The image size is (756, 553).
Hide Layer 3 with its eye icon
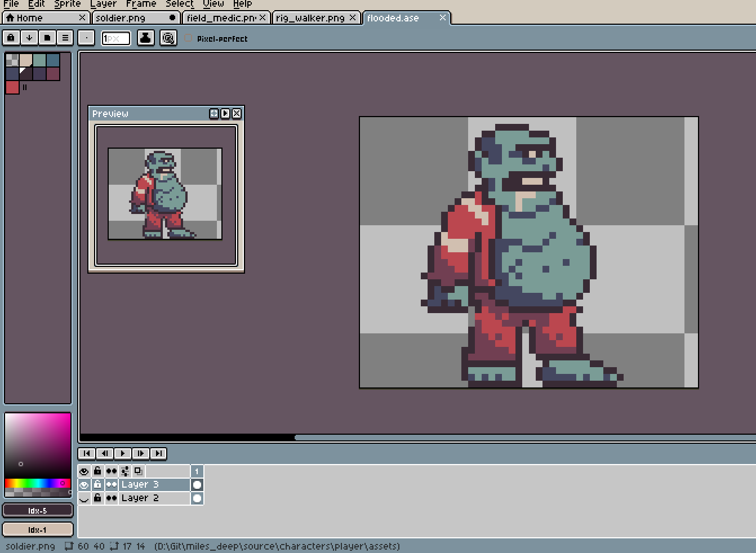(x=84, y=485)
